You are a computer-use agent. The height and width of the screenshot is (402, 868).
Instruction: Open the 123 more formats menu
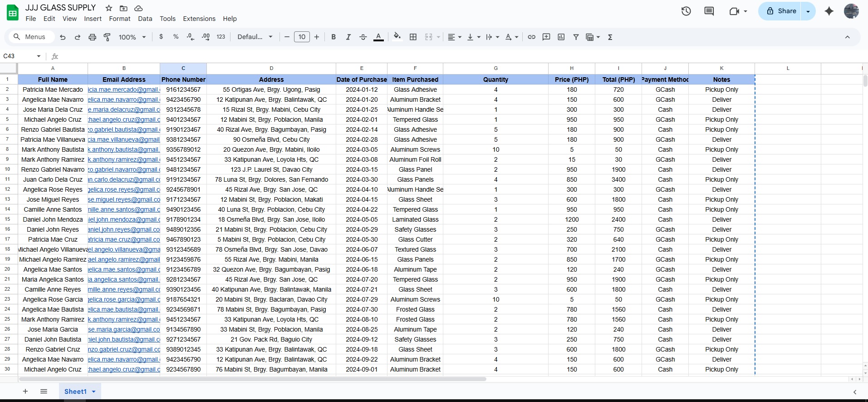221,37
